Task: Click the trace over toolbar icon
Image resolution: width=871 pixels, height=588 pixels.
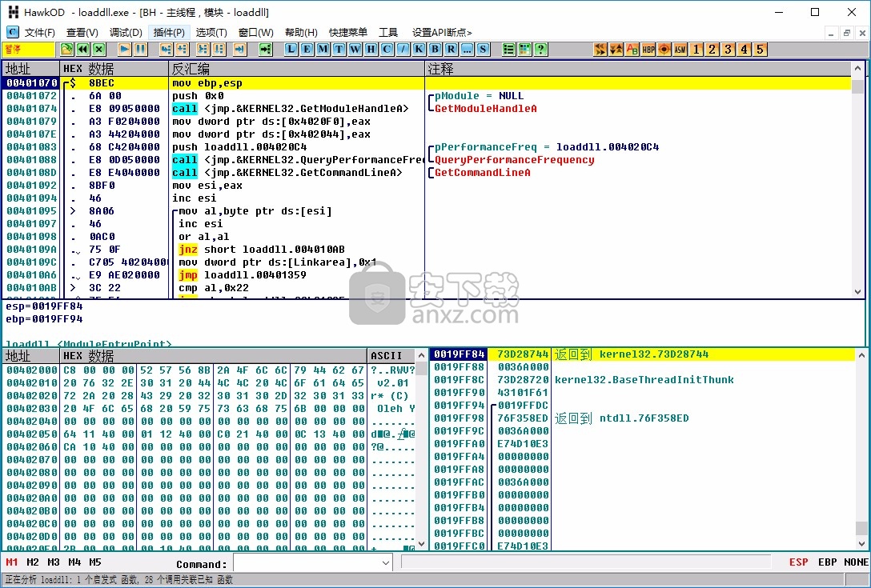Action: (x=219, y=50)
